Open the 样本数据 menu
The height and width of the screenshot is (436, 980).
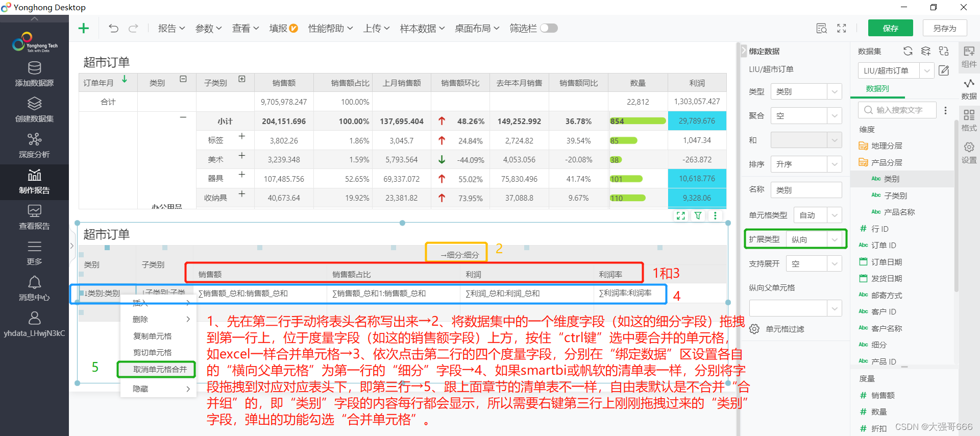(x=422, y=29)
